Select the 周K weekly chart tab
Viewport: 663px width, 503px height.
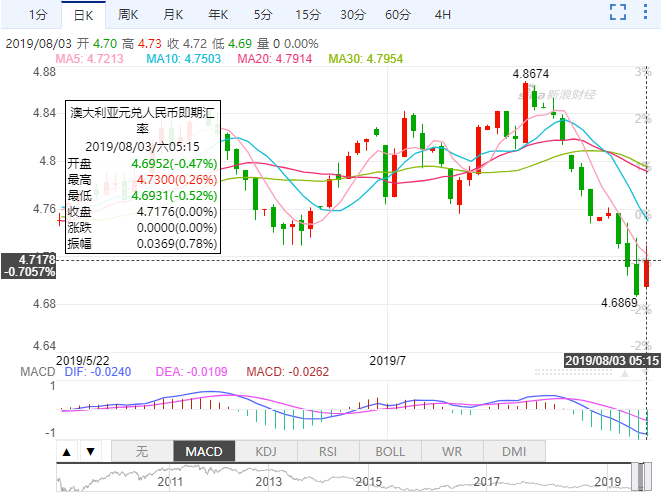coord(128,14)
